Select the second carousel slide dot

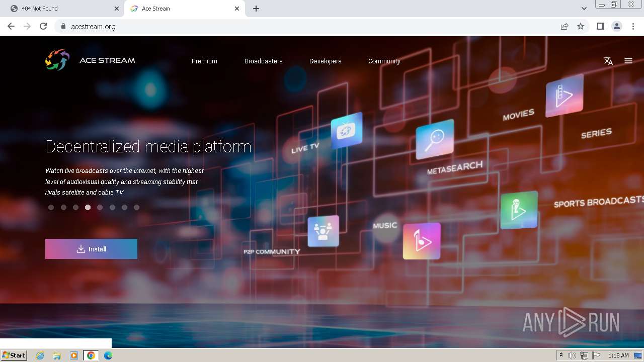(63, 207)
